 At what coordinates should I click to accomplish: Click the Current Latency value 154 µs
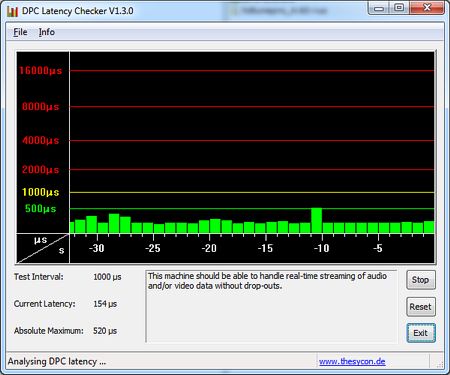point(105,304)
